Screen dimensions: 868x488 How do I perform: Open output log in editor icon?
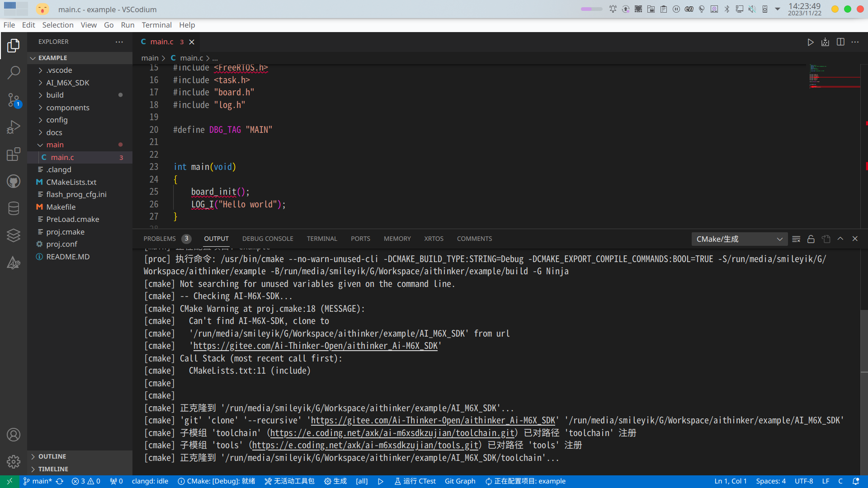pos(826,239)
